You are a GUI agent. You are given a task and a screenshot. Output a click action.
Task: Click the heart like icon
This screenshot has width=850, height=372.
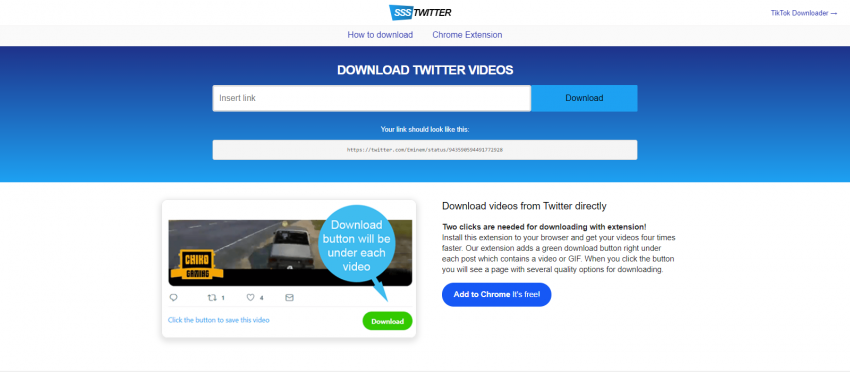point(250,297)
